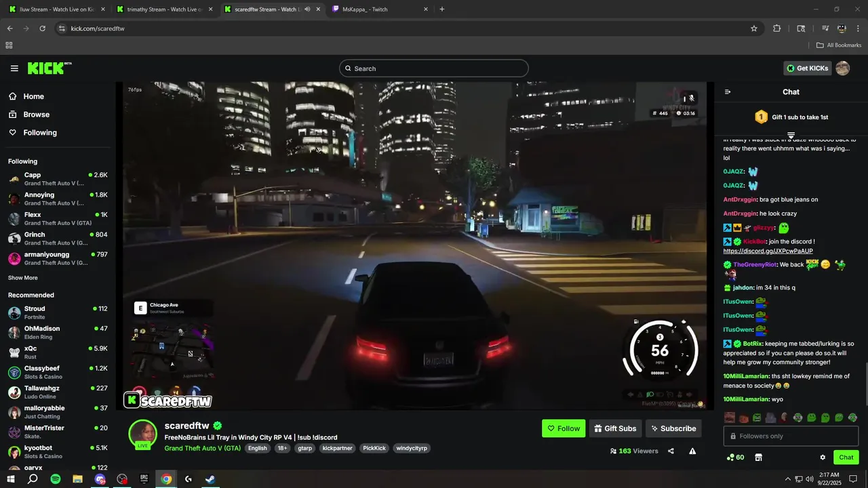This screenshot has height=488, width=868.
Task: Select the English language tag
Action: (257, 448)
